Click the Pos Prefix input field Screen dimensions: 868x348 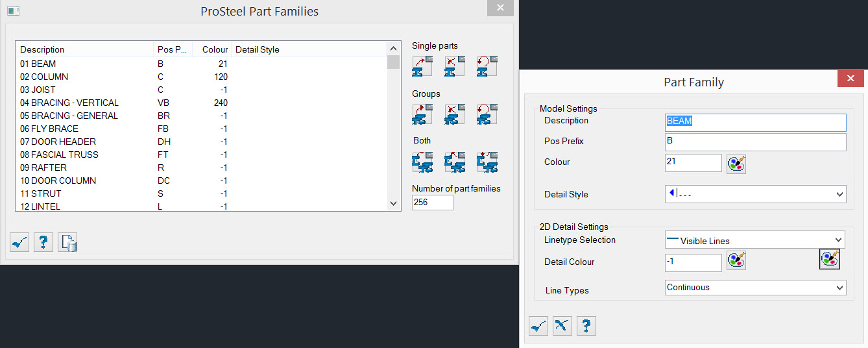tap(756, 142)
